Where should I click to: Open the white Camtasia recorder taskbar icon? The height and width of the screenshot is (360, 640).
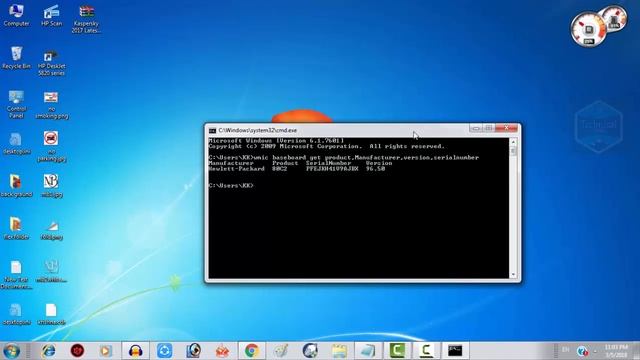[x=426, y=351]
